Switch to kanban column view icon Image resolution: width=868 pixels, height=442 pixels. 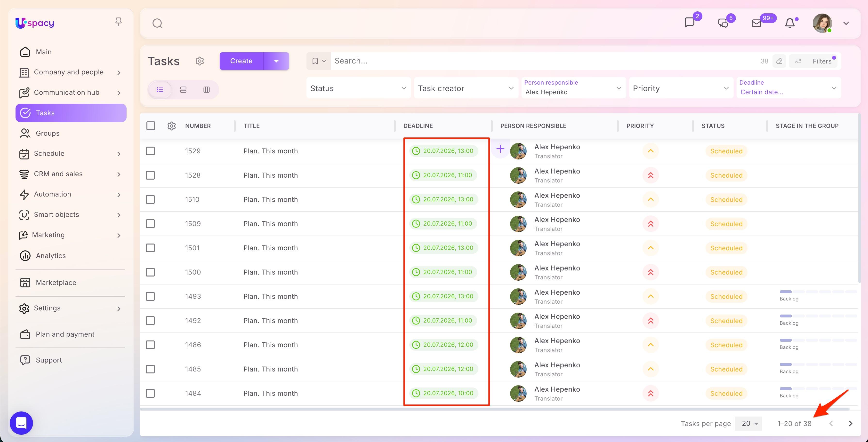pyautogui.click(x=207, y=90)
